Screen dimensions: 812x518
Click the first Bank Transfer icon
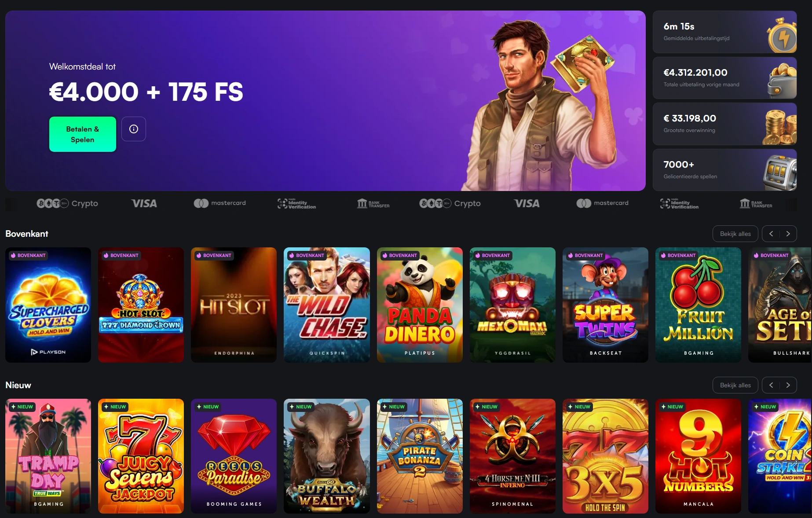click(x=373, y=203)
